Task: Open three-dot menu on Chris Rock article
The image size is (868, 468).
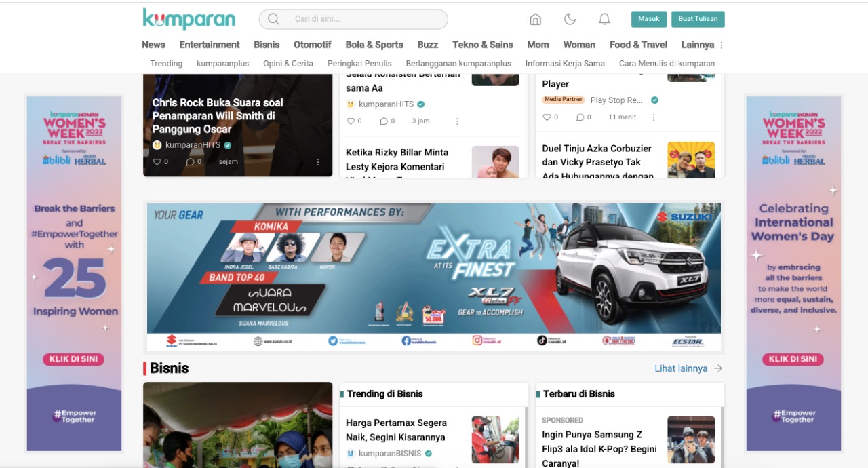Action: coord(318,162)
